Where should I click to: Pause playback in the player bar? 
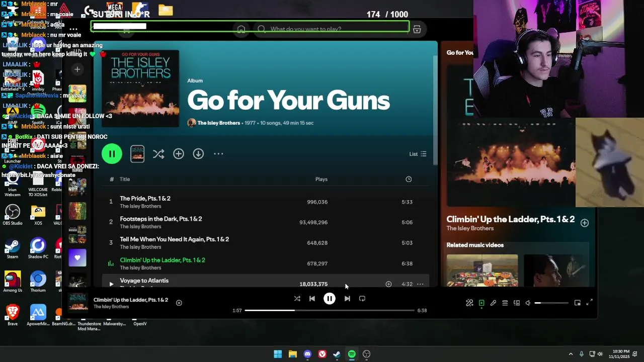pos(330,299)
